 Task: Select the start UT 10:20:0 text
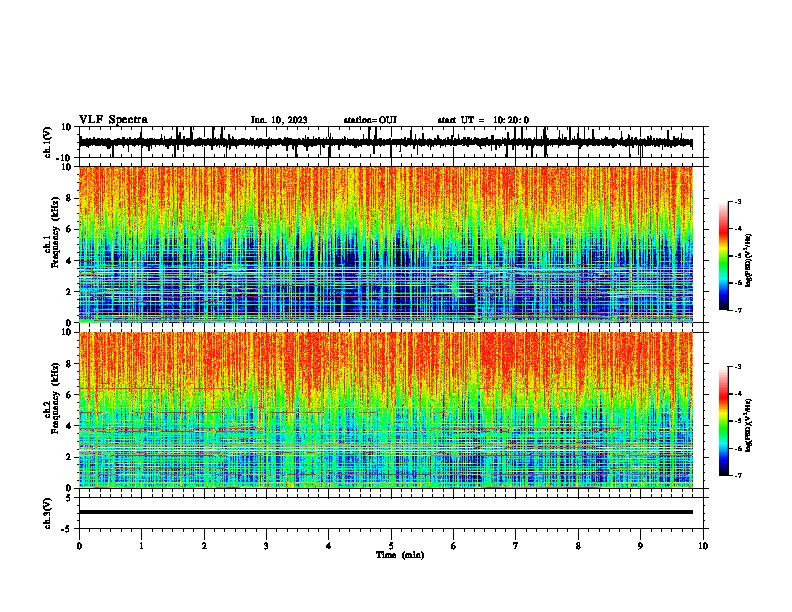pos(483,120)
